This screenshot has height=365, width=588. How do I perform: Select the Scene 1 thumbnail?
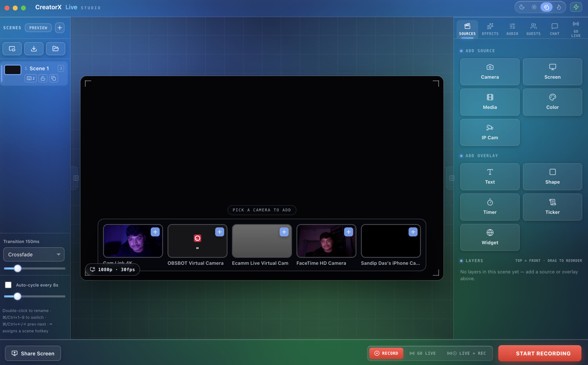[x=13, y=70]
